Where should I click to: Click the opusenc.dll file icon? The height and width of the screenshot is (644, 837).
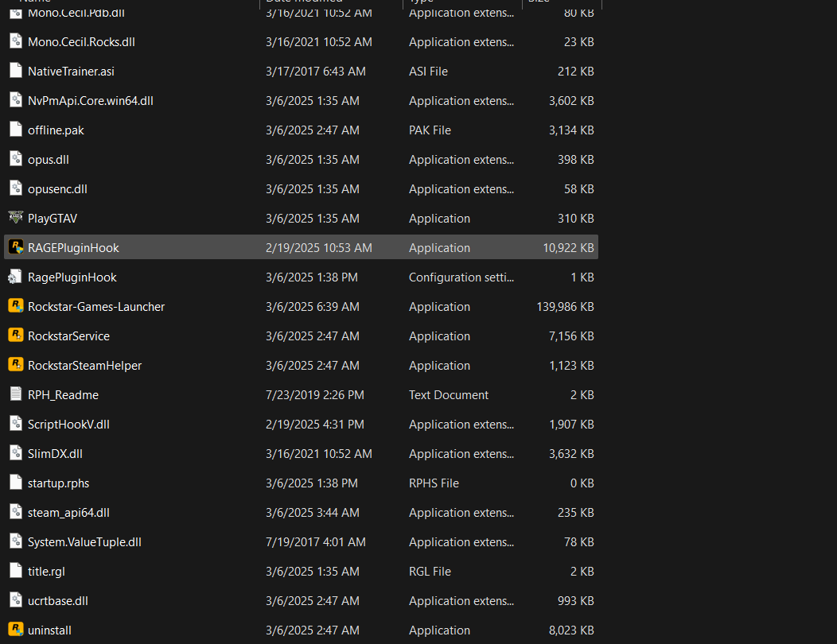click(16, 188)
